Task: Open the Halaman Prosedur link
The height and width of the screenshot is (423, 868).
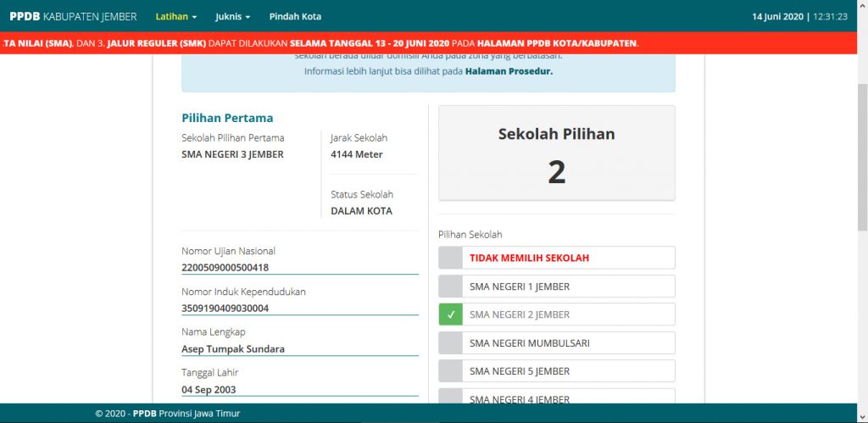Action: coord(509,72)
